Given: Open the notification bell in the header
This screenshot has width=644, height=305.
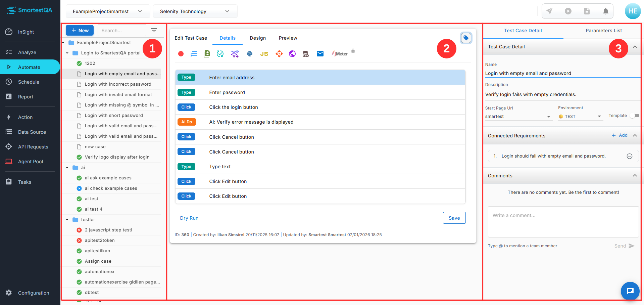Looking at the screenshot, I should (605, 11).
